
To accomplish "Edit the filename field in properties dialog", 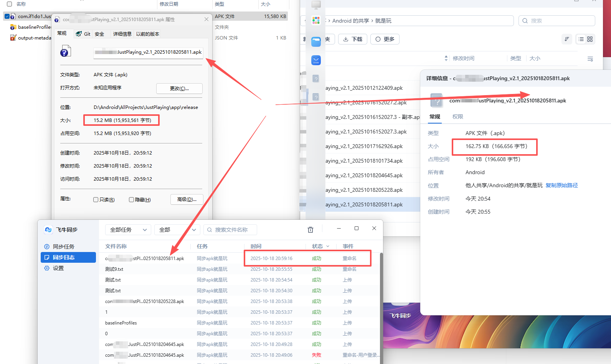I will [x=148, y=52].
